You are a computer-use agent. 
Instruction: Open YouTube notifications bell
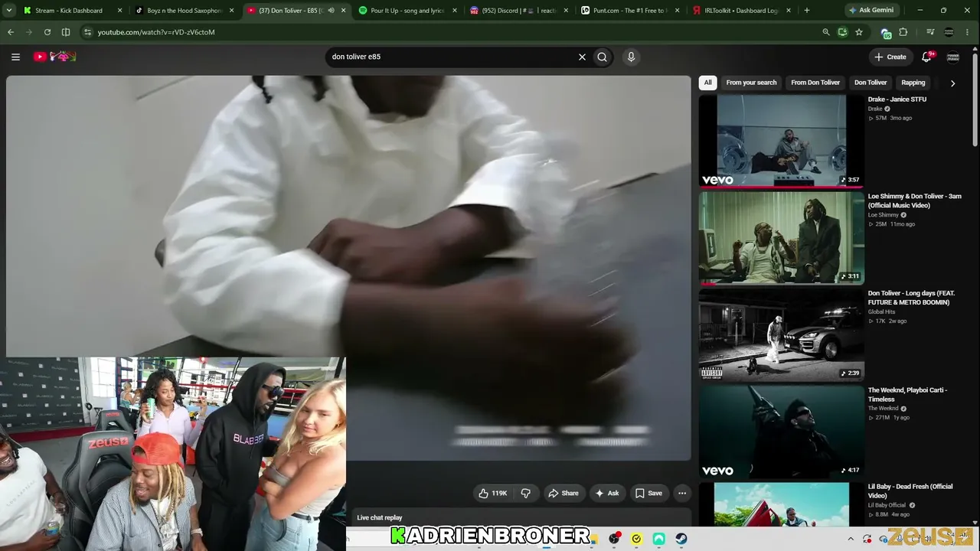[x=926, y=57]
